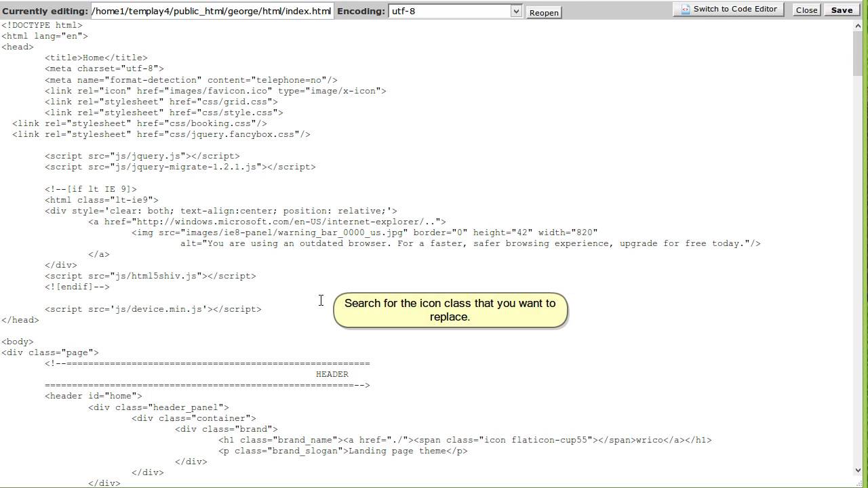This screenshot has width=868, height=488.
Task: Click the scrollbar down arrow
Action: [x=858, y=470]
